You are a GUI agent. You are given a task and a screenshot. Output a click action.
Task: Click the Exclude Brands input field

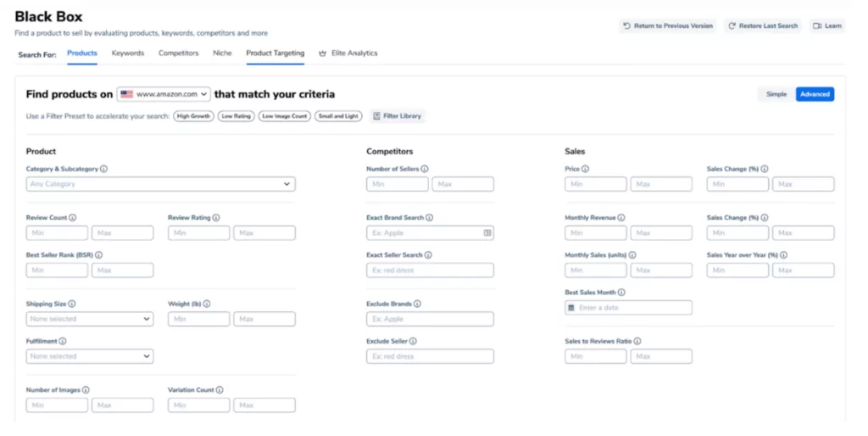pos(430,319)
